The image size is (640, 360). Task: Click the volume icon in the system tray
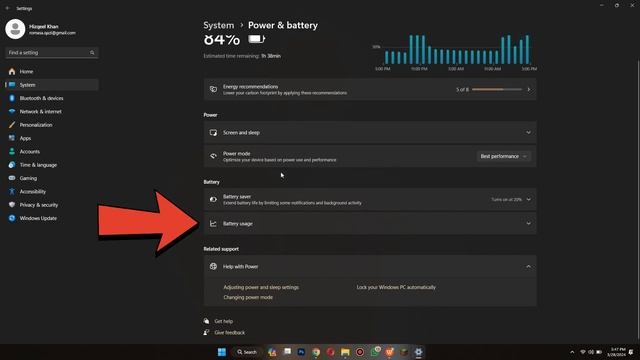pyautogui.click(x=591, y=352)
